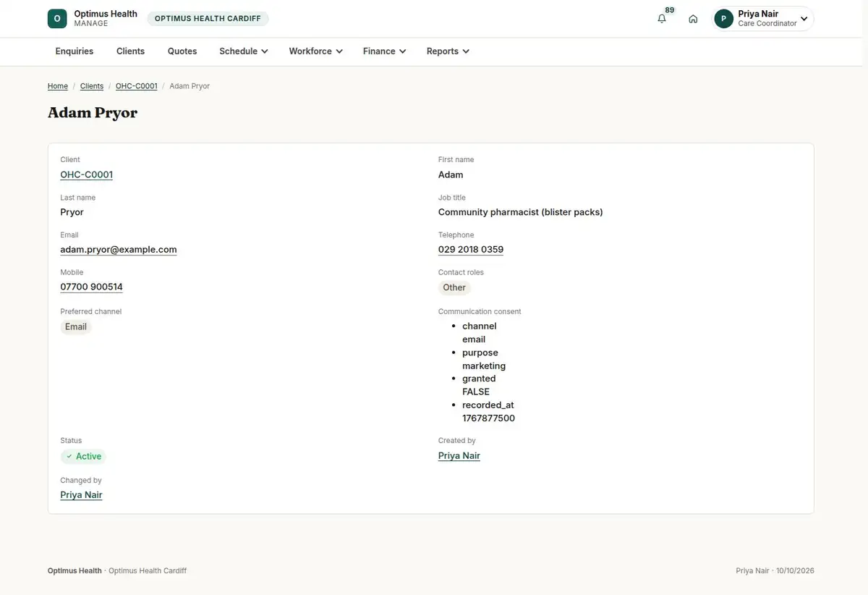Click the last name value Pryor
Viewport: 868px width, 595px height.
72,212
